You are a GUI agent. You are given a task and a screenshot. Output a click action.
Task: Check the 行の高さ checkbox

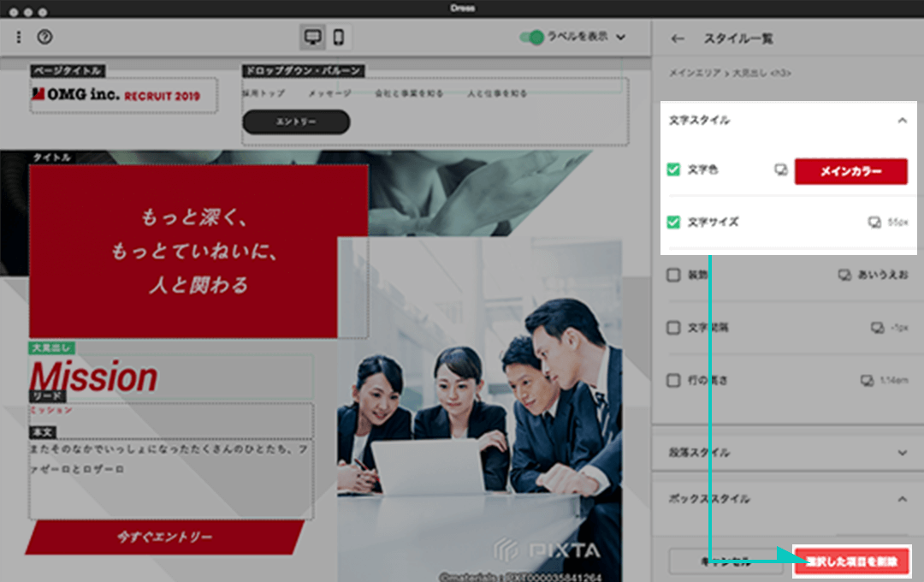coord(673,380)
